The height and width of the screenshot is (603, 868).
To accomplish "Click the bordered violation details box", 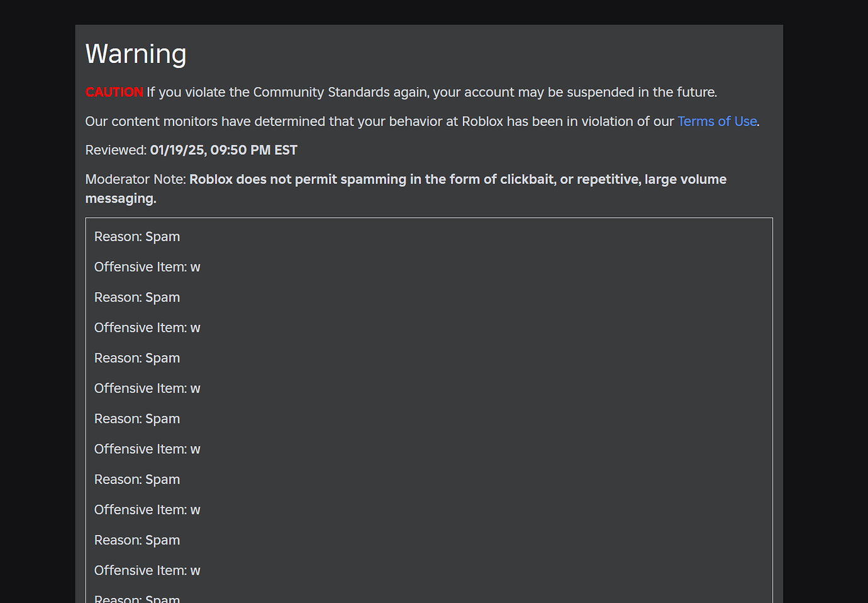I will click(429, 409).
